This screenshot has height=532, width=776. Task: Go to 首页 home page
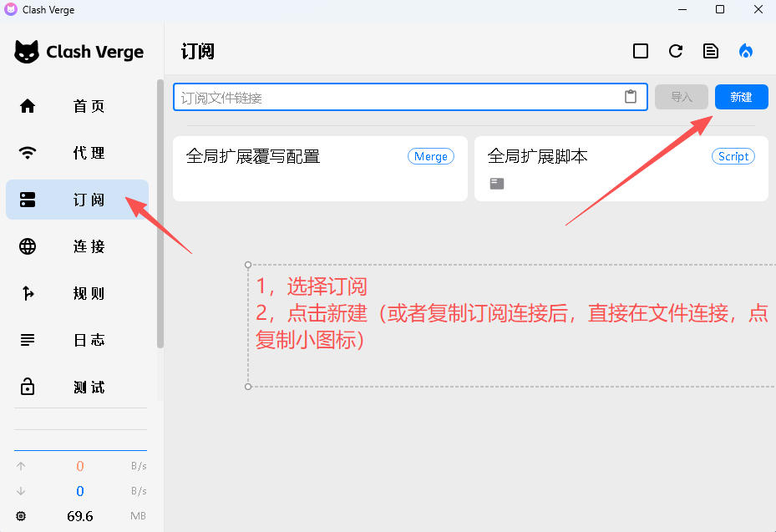click(77, 106)
